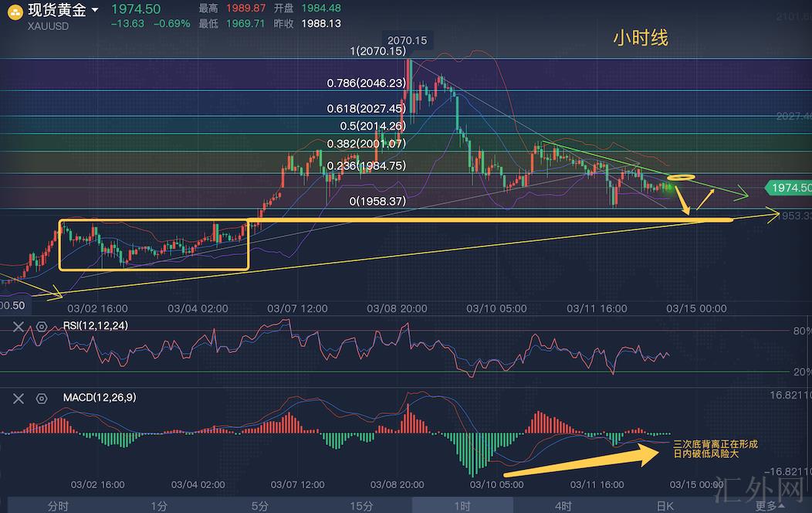Switch to the 分时 timeframe tab
Screen dimensions: 812x513
tap(58, 506)
